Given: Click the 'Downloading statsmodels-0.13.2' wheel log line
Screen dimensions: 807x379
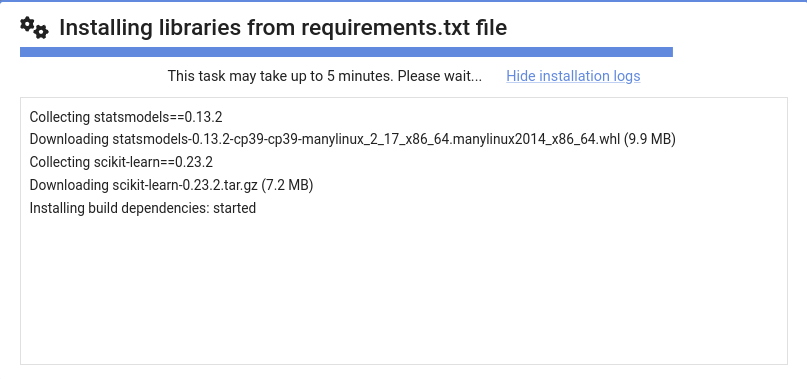Looking at the screenshot, I should [353, 140].
